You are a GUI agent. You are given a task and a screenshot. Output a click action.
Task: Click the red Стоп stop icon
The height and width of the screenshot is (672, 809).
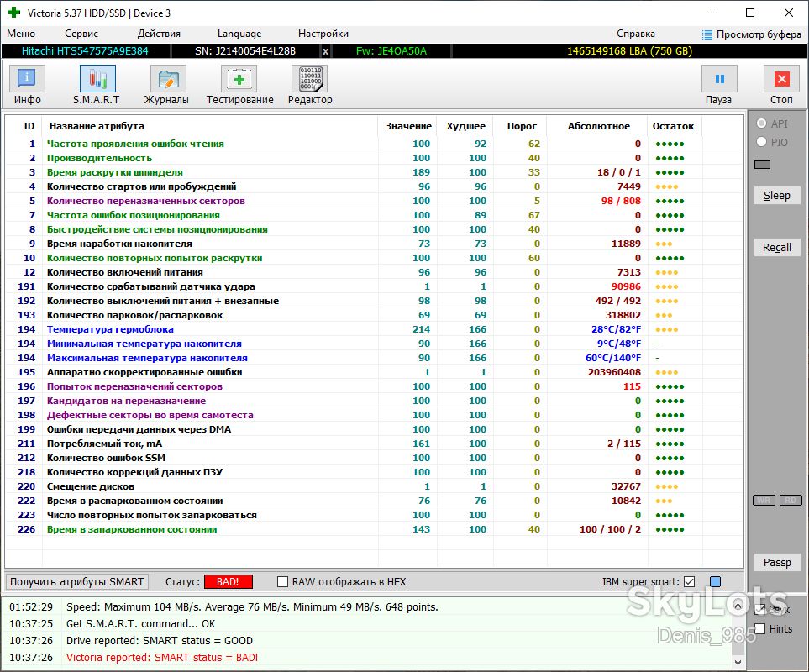point(781,80)
